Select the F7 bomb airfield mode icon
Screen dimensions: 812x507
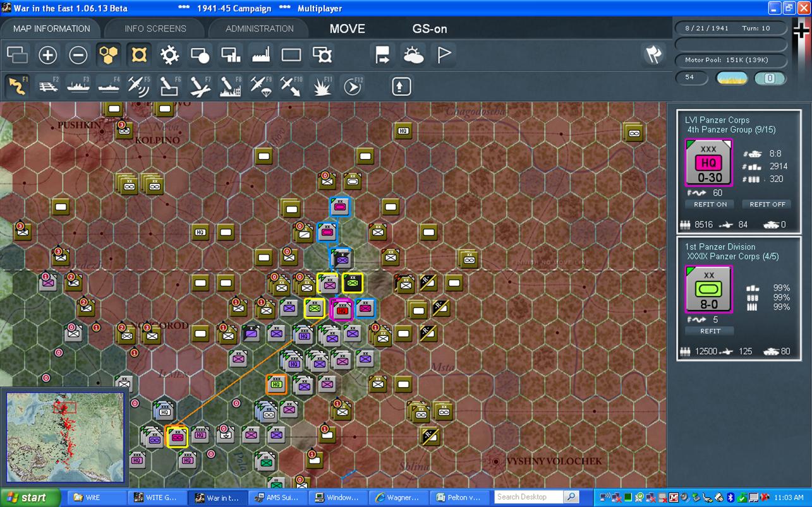point(200,86)
